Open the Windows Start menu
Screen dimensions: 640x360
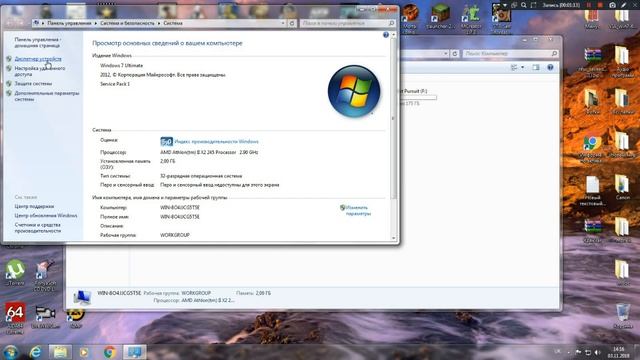(x=11, y=352)
